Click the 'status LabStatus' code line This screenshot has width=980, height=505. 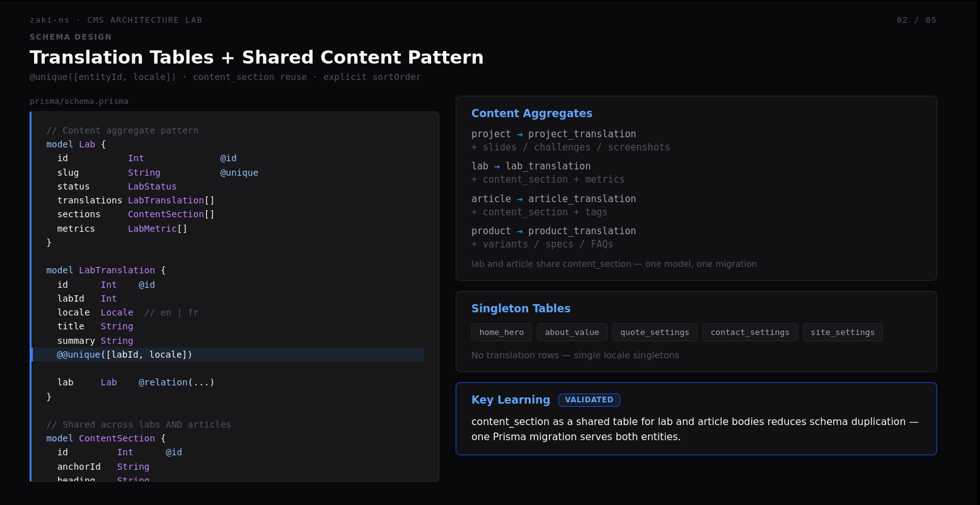pyautogui.click(x=117, y=186)
